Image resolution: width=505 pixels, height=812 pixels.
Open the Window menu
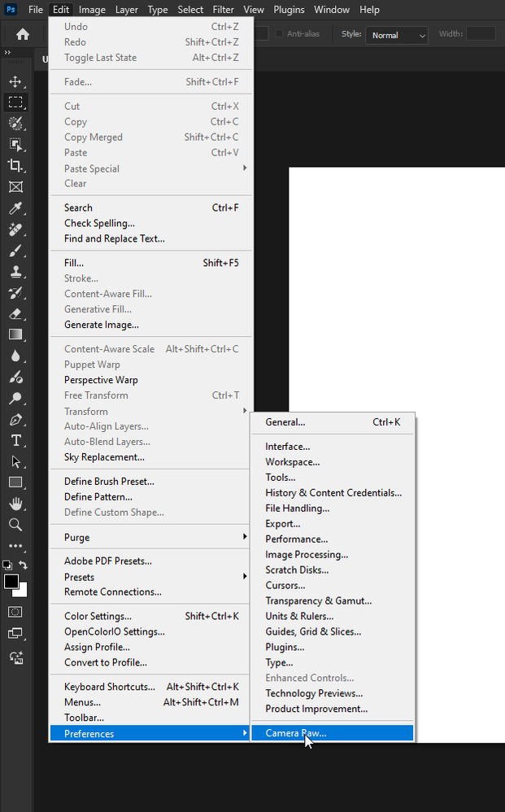click(x=332, y=9)
